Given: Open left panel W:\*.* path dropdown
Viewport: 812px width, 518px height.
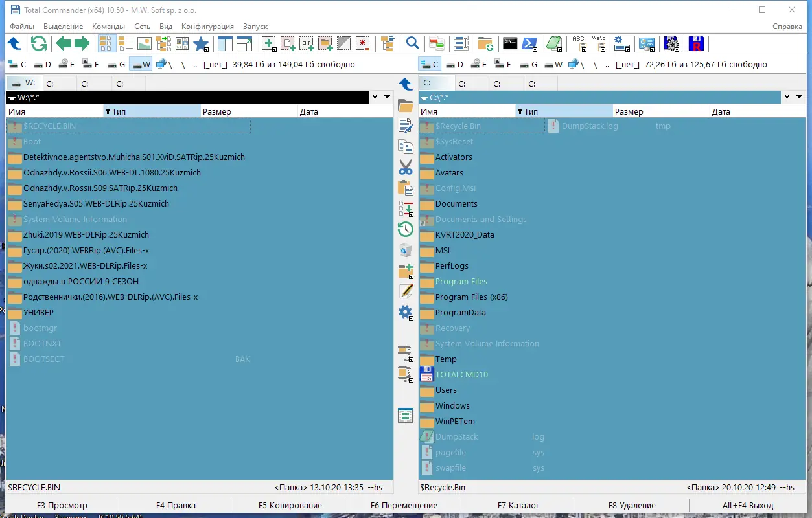Looking at the screenshot, I should pyautogui.click(x=12, y=98).
